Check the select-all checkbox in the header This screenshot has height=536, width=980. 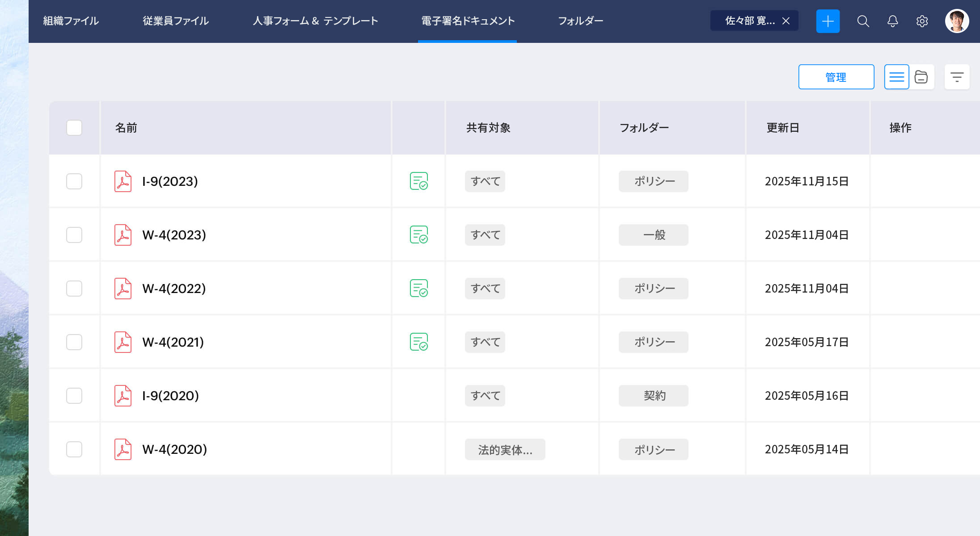(74, 128)
